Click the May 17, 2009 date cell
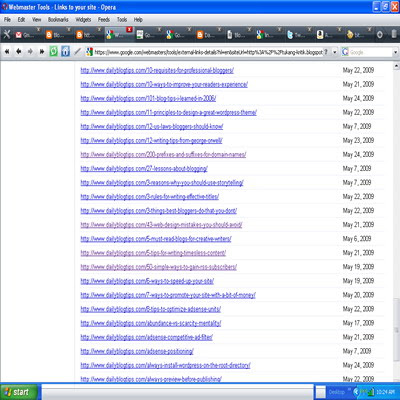400x400 pixels. coord(358,323)
